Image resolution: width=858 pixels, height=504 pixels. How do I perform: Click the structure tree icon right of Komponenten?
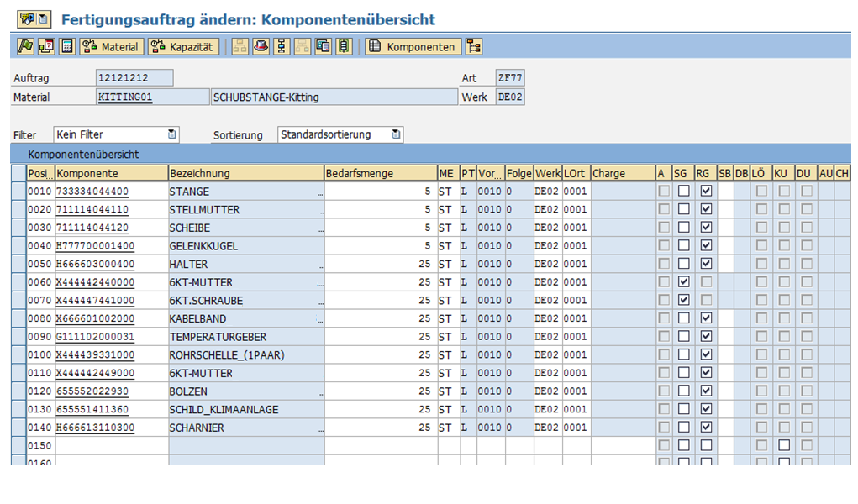click(474, 47)
